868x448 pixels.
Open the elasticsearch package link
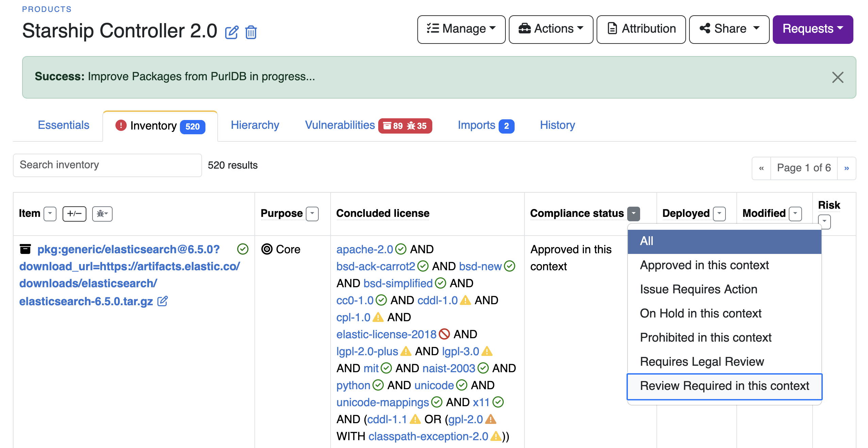pos(129,275)
